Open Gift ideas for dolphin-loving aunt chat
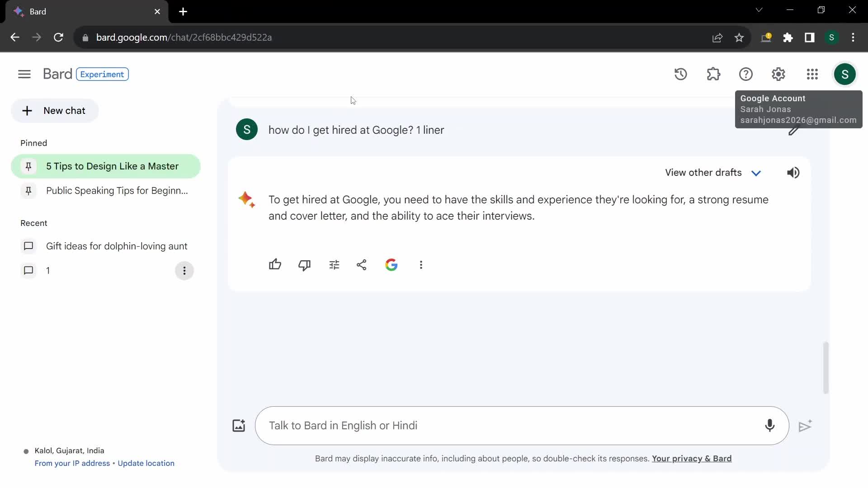Screen dimensions: 868x488 [x=117, y=246]
